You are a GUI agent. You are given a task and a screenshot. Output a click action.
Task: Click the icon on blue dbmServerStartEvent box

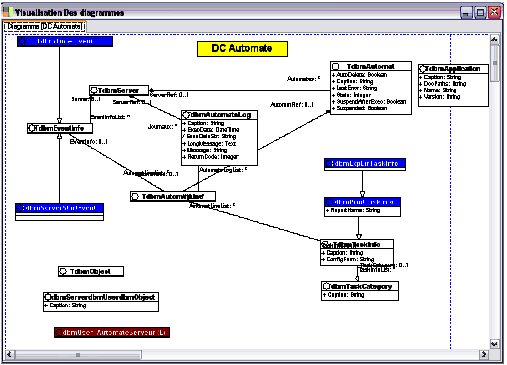pyautogui.click(x=20, y=208)
